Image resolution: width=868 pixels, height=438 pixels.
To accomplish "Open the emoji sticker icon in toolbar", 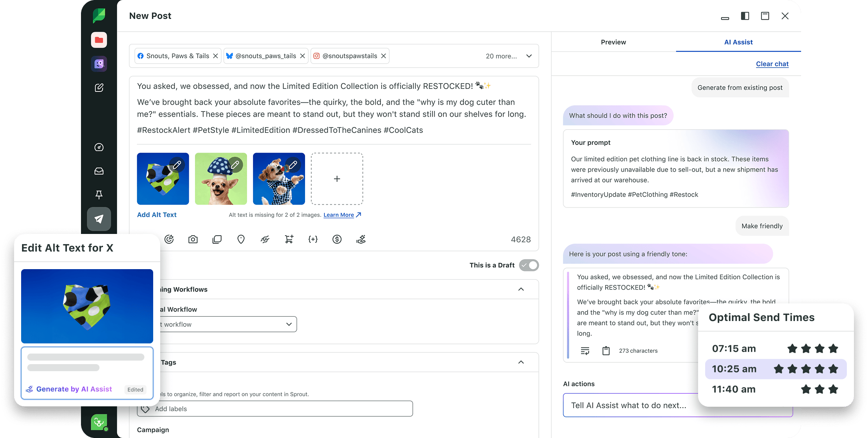I will 169,239.
